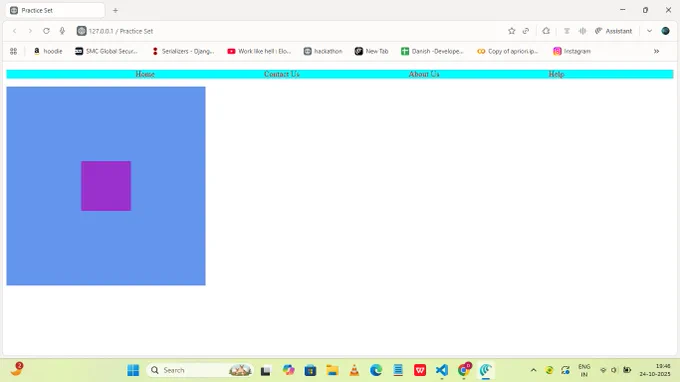Open a new browser tab
This screenshot has height=382, width=680.
115,10
